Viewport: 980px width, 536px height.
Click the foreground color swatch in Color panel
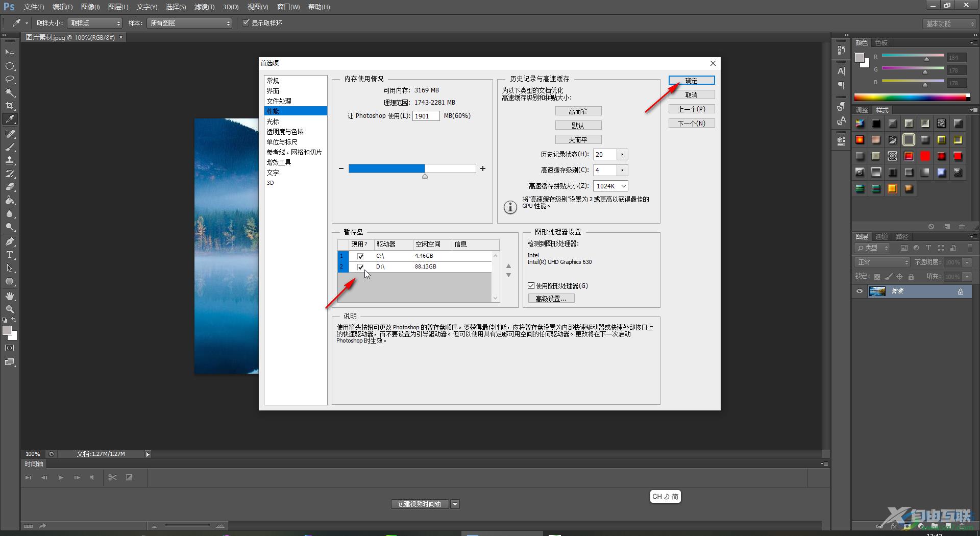tap(860, 58)
